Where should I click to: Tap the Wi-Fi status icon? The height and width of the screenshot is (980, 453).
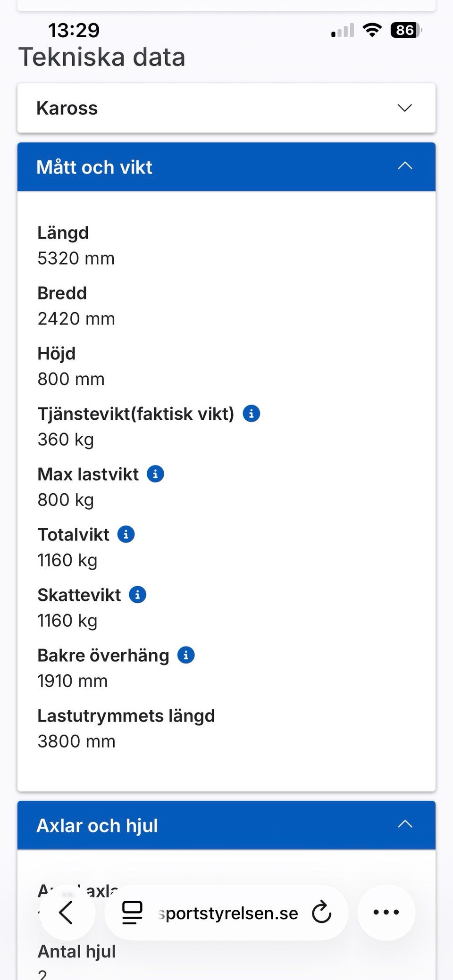pos(372,31)
